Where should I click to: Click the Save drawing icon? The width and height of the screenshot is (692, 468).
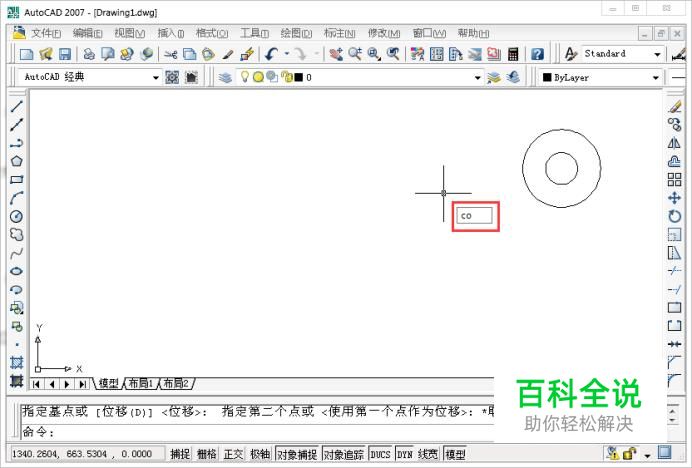click(65, 54)
